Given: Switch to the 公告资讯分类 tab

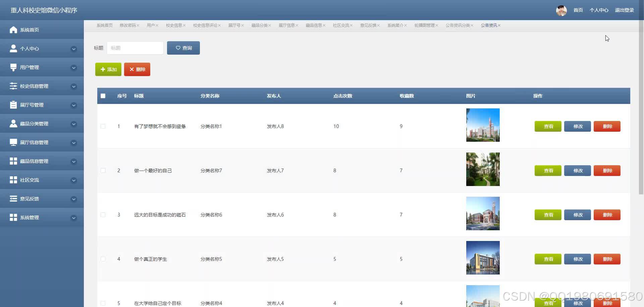Looking at the screenshot, I should pyautogui.click(x=458, y=25).
